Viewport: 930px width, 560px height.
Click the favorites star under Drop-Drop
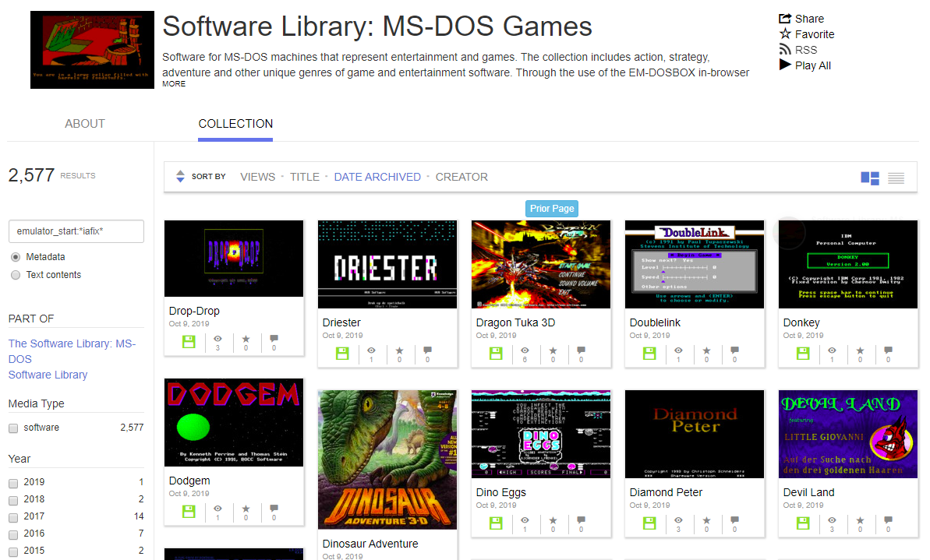(246, 339)
